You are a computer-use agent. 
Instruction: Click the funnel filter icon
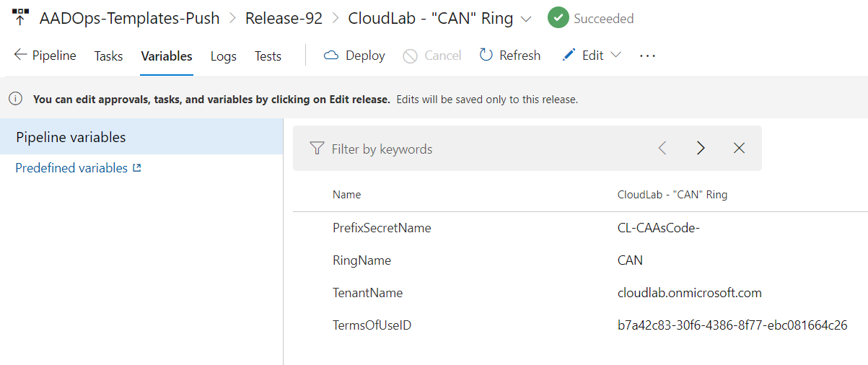(317, 149)
